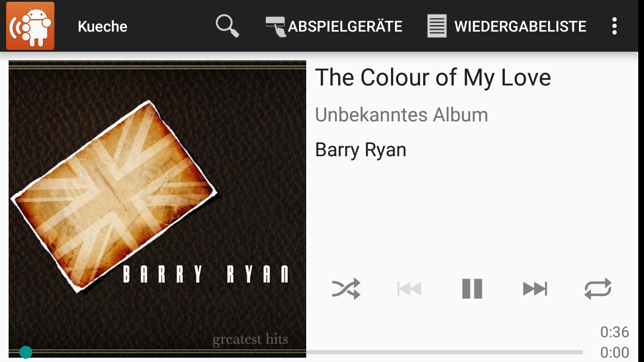Tap the 0:36 track duration label
The width and height of the screenshot is (644, 362).
pyautogui.click(x=615, y=332)
